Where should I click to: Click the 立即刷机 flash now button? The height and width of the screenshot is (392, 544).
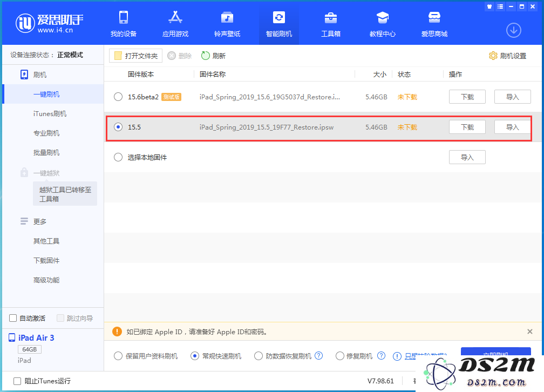pyautogui.click(x=495, y=352)
